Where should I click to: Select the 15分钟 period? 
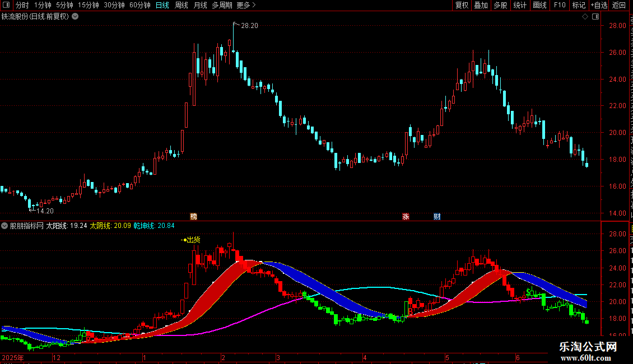pyautogui.click(x=88, y=5)
